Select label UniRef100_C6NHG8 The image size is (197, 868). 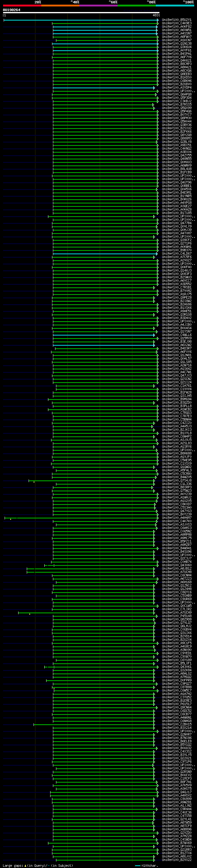pyautogui.click(x=176, y=721)
